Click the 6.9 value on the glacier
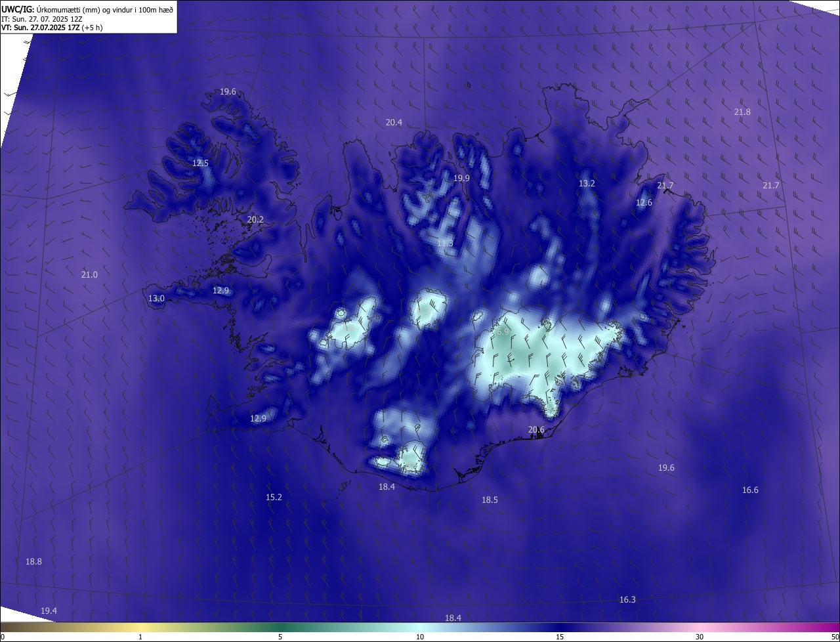The image size is (840, 642). (503, 332)
